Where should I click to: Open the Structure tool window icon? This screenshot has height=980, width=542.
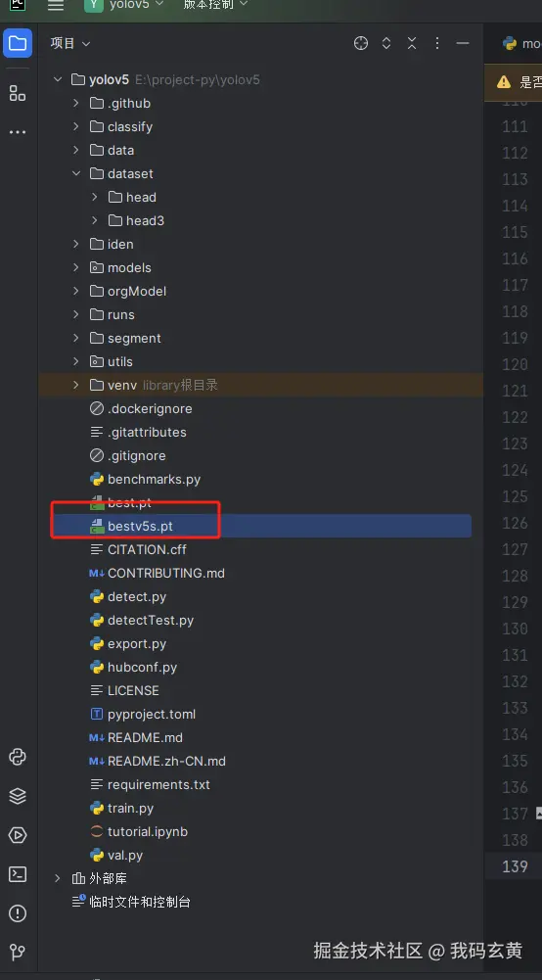(18, 94)
